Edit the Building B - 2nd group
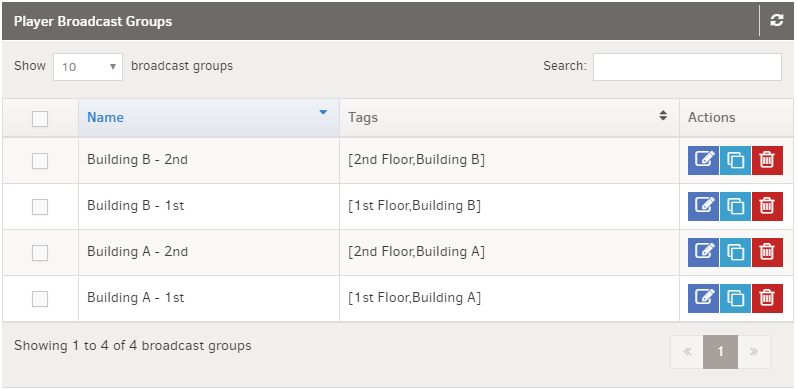The width and height of the screenshot is (797, 389). coord(703,160)
